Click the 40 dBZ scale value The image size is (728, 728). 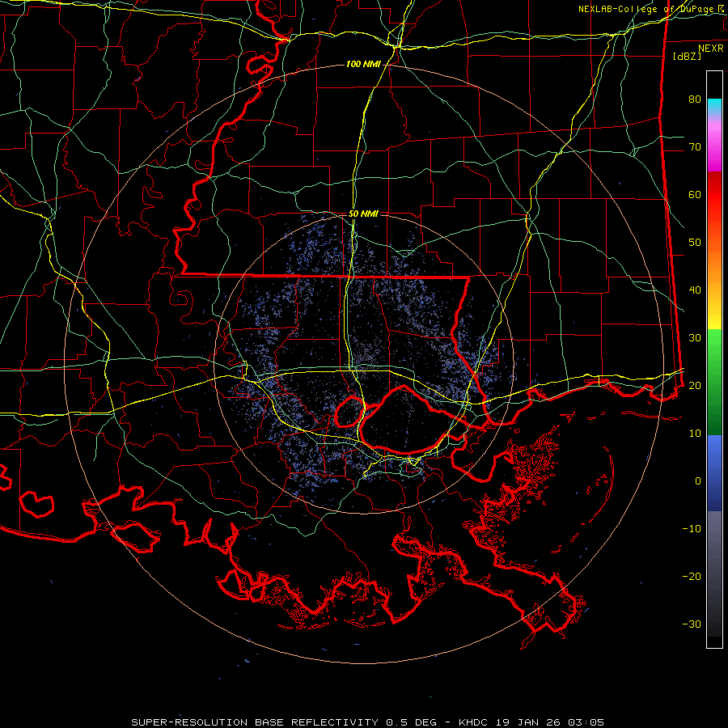pos(695,290)
